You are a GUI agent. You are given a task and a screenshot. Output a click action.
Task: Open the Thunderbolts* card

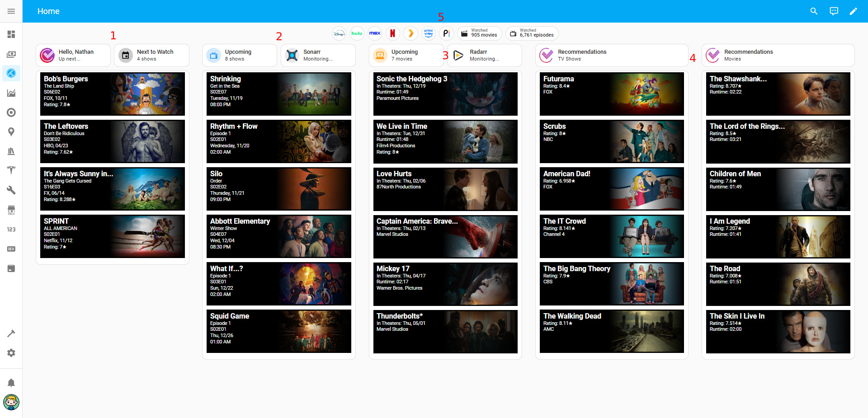pos(445,331)
